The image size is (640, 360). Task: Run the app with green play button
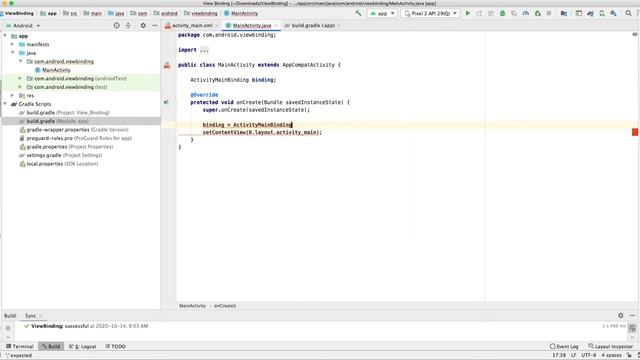tap(468, 13)
